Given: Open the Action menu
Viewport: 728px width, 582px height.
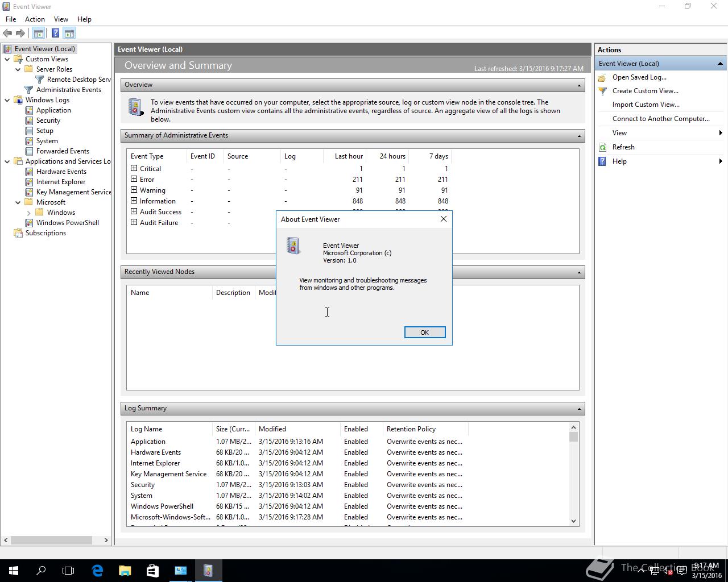Looking at the screenshot, I should tap(35, 19).
